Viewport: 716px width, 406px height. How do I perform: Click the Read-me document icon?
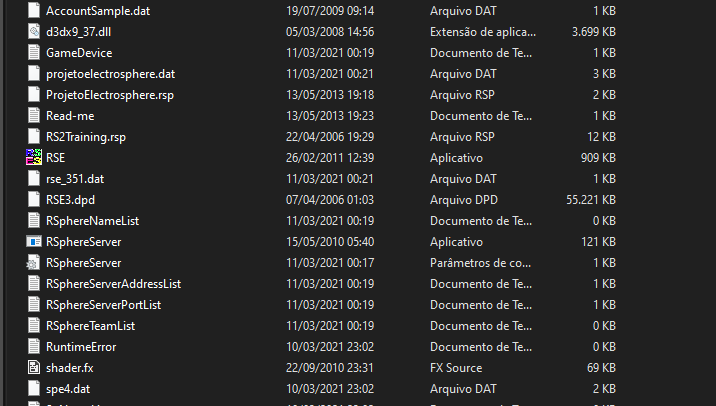coord(34,116)
